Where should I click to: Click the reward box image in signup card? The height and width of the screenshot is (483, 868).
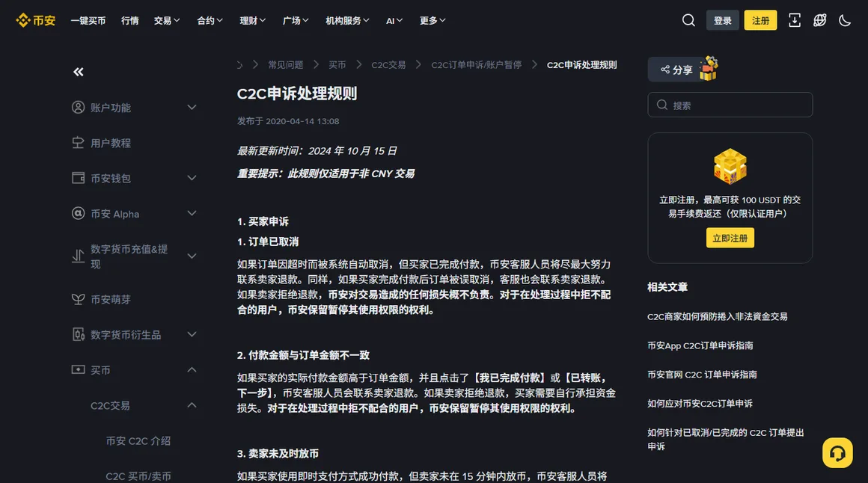730,166
